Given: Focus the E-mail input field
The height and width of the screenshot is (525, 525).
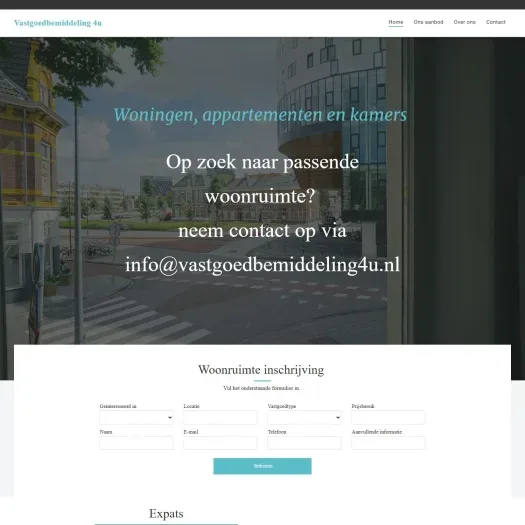Looking at the screenshot, I should click(x=220, y=443).
